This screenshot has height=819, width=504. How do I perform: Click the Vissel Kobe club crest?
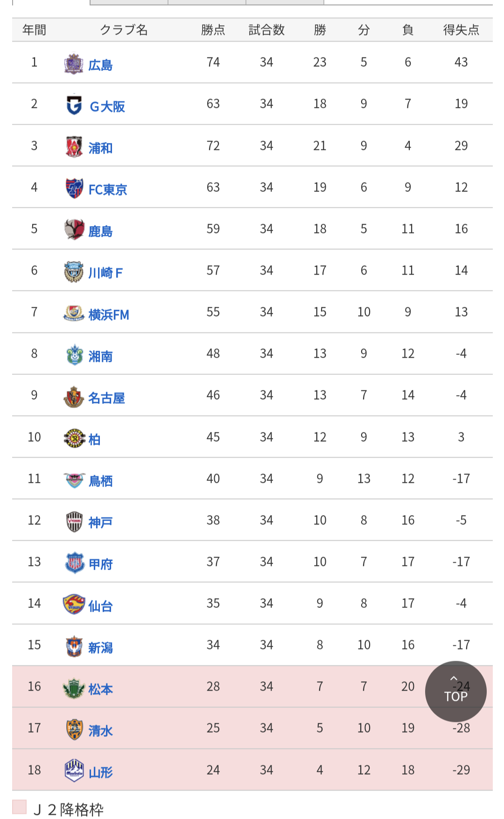74,522
